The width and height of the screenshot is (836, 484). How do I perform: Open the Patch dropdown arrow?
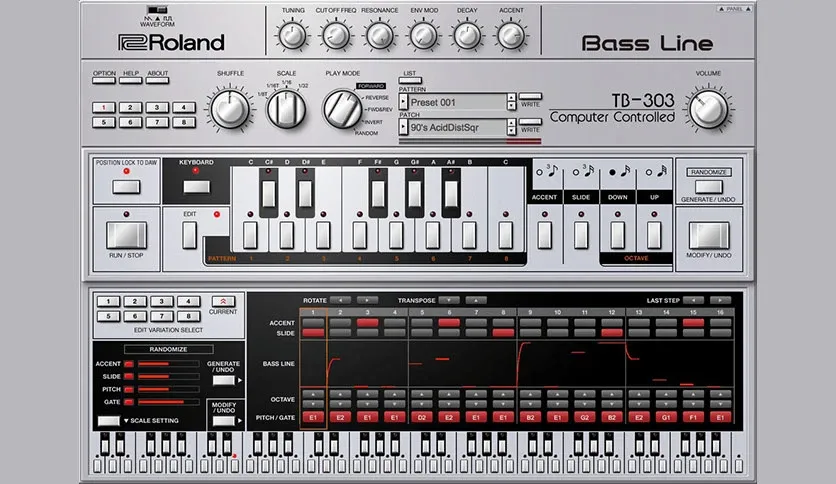pyautogui.click(x=404, y=127)
